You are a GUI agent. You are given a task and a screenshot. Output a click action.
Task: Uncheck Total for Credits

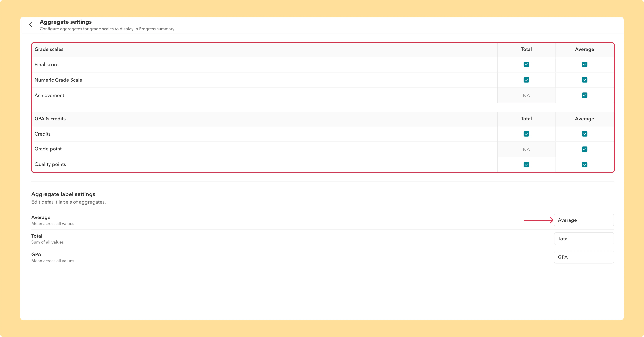point(526,134)
